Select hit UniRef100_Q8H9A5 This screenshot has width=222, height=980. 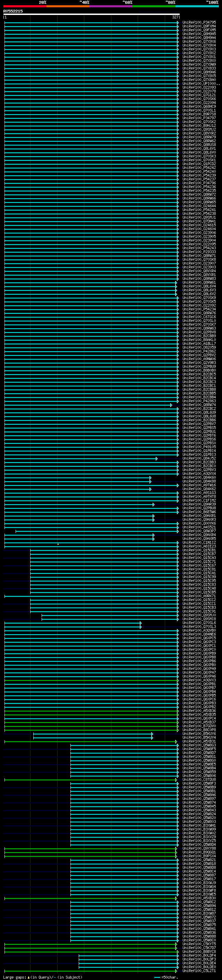point(199,34)
